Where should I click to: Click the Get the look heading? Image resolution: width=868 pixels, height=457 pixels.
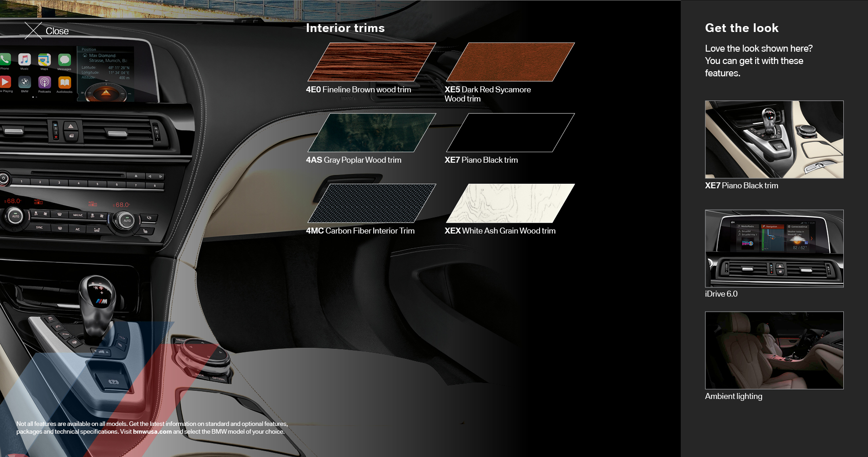tap(742, 28)
